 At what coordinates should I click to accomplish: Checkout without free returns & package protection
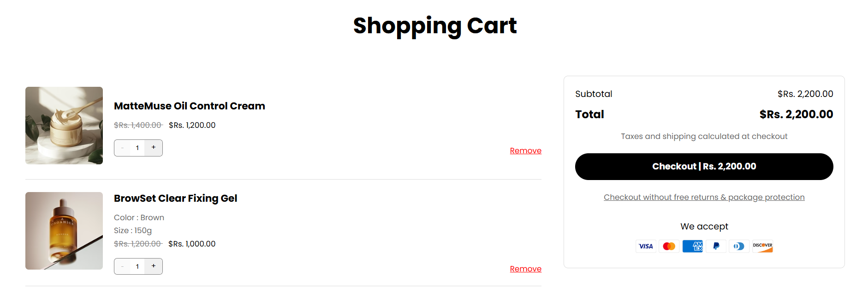(x=704, y=197)
